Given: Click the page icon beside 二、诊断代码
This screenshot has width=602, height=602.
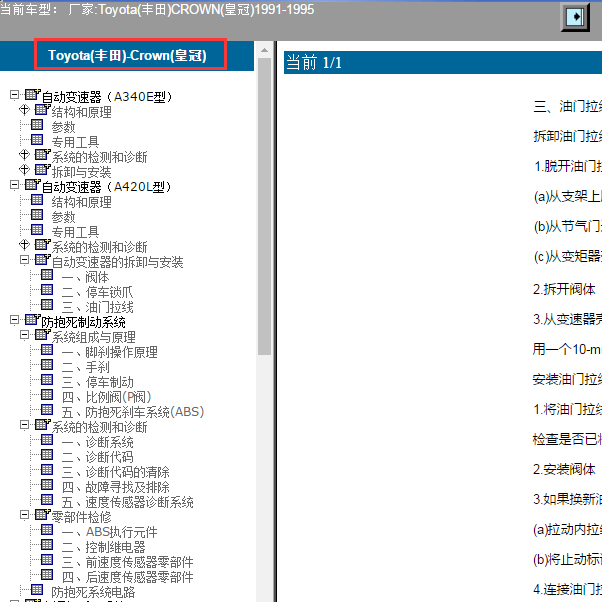Looking at the screenshot, I should 47,455.
